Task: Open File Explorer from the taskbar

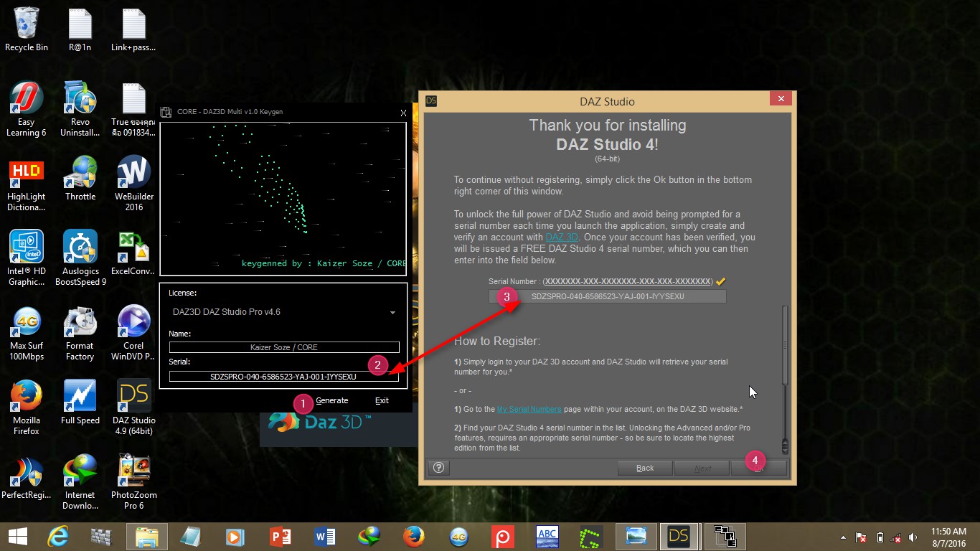Action: point(146,536)
